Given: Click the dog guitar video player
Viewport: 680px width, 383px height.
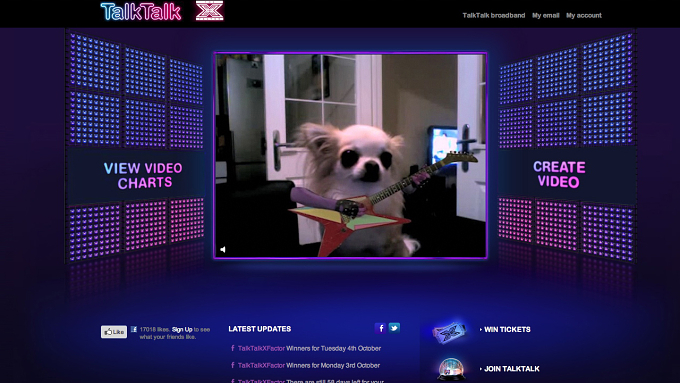Looking at the screenshot, I should pyautogui.click(x=350, y=155).
